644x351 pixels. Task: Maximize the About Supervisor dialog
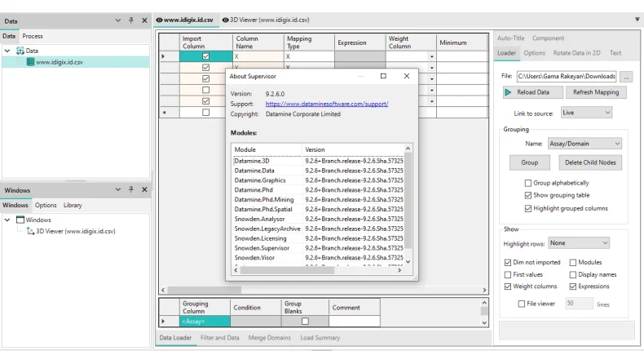(383, 76)
